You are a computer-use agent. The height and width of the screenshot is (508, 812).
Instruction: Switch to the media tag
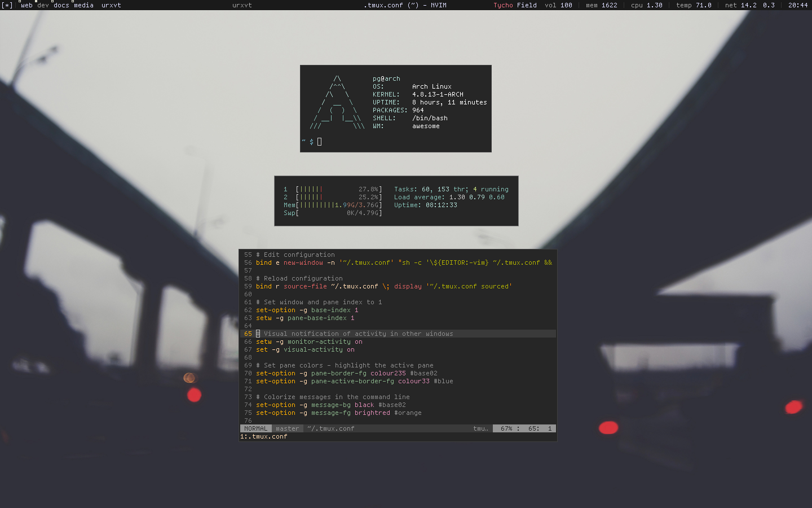(x=83, y=5)
